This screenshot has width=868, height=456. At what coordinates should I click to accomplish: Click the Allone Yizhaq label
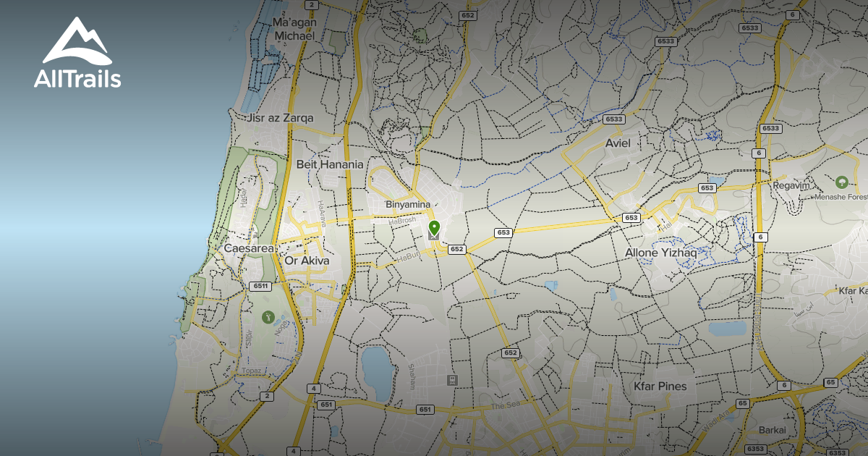tap(661, 253)
